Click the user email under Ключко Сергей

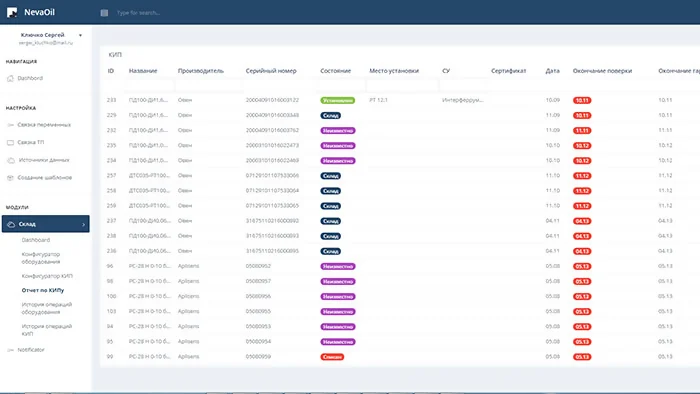point(46,43)
